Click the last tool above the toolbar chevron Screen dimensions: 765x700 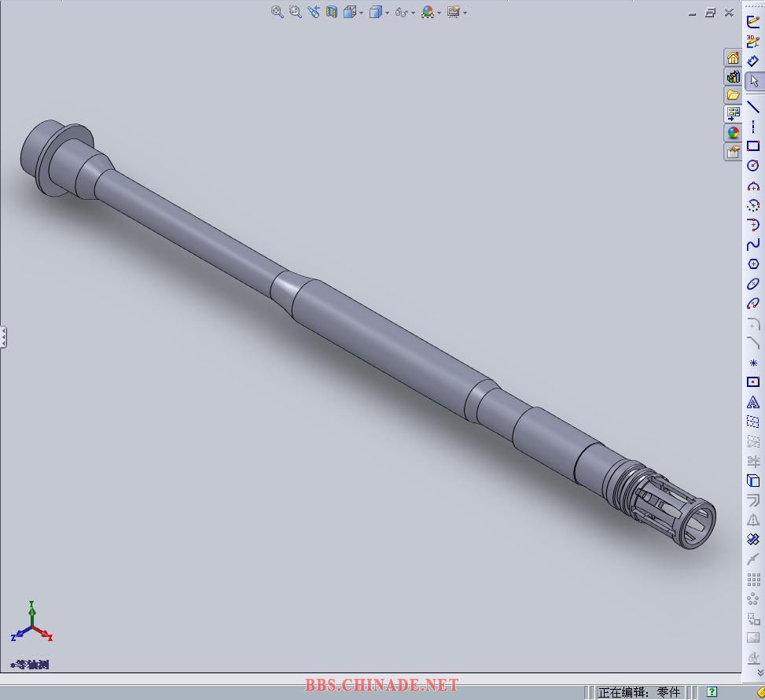753,658
